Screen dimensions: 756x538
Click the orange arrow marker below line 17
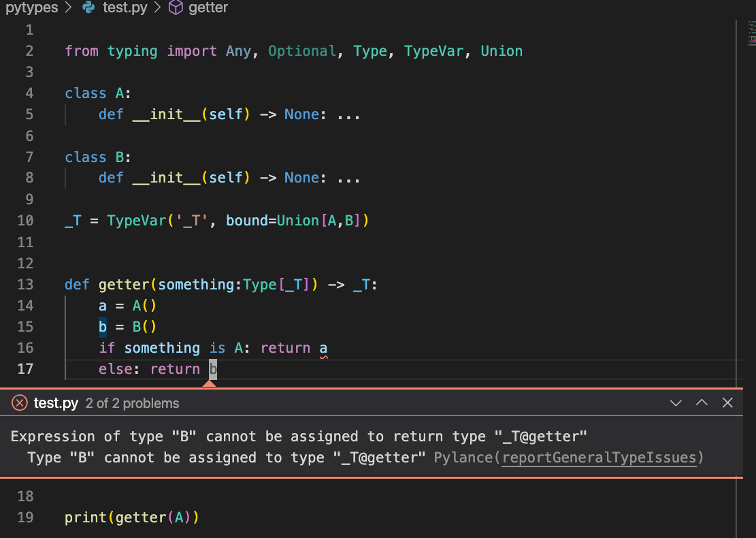tap(210, 383)
